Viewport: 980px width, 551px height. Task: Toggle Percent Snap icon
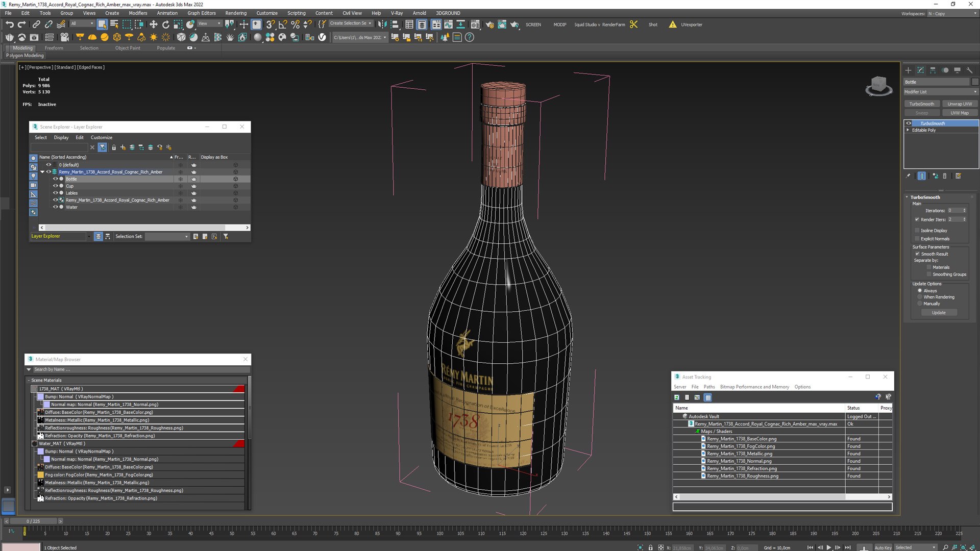coord(295,24)
